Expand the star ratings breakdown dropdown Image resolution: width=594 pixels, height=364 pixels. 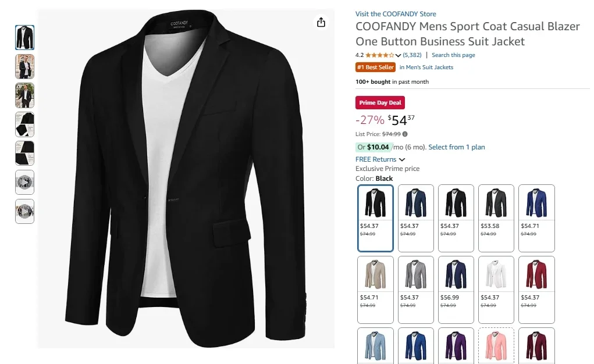click(397, 55)
